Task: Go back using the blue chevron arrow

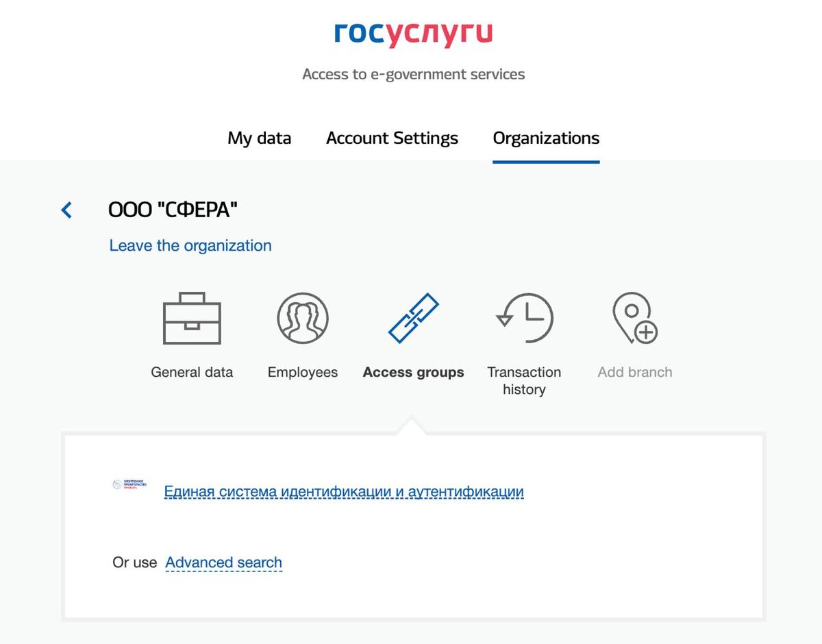Action: click(66, 210)
